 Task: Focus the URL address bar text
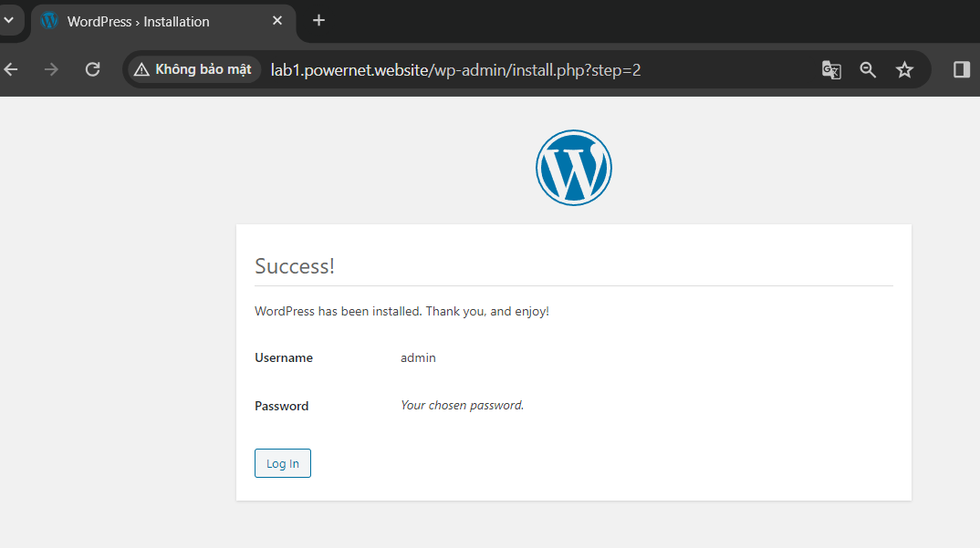455,69
